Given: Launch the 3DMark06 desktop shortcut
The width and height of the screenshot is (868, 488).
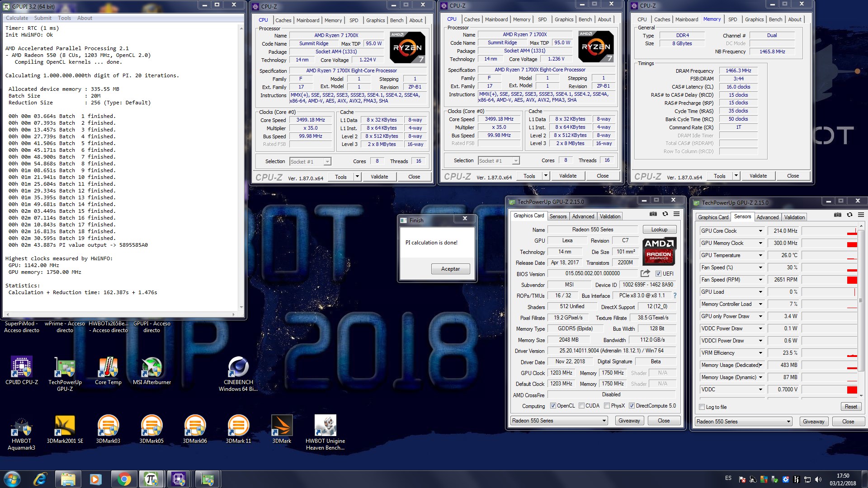Looking at the screenshot, I should [x=195, y=429].
